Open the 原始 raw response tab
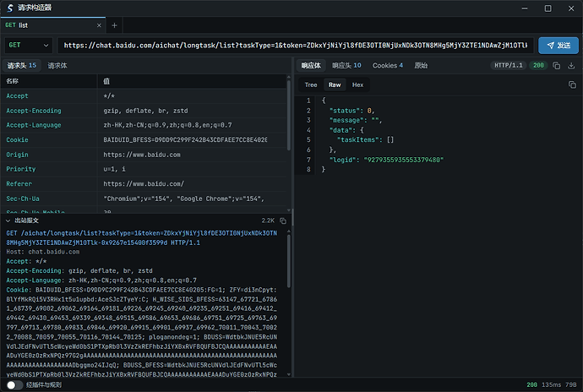583x392 pixels. pos(421,65)
